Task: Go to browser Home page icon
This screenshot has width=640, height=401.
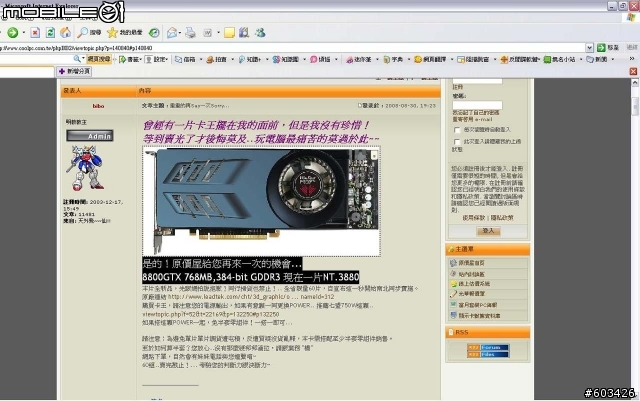Action: 65,33
